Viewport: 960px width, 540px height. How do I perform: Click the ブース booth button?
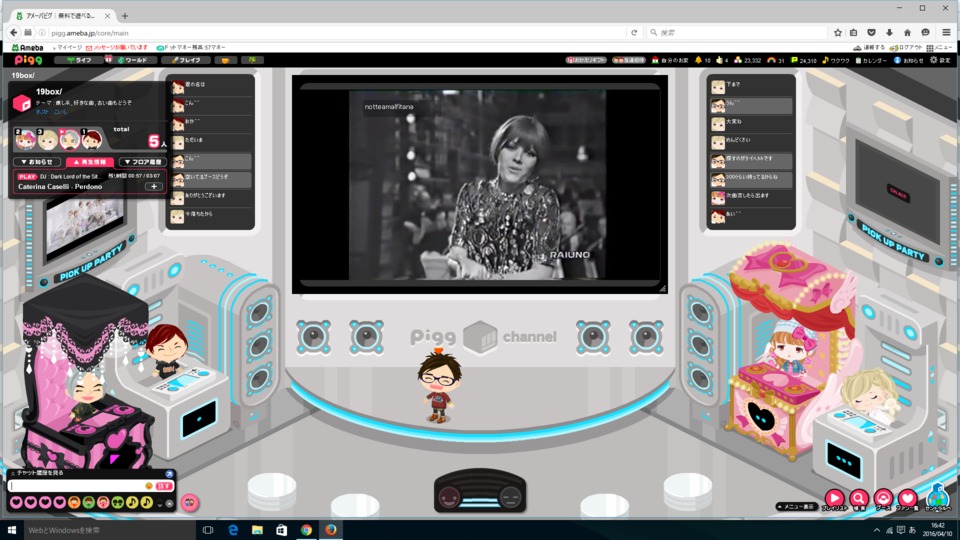point(883,499)
